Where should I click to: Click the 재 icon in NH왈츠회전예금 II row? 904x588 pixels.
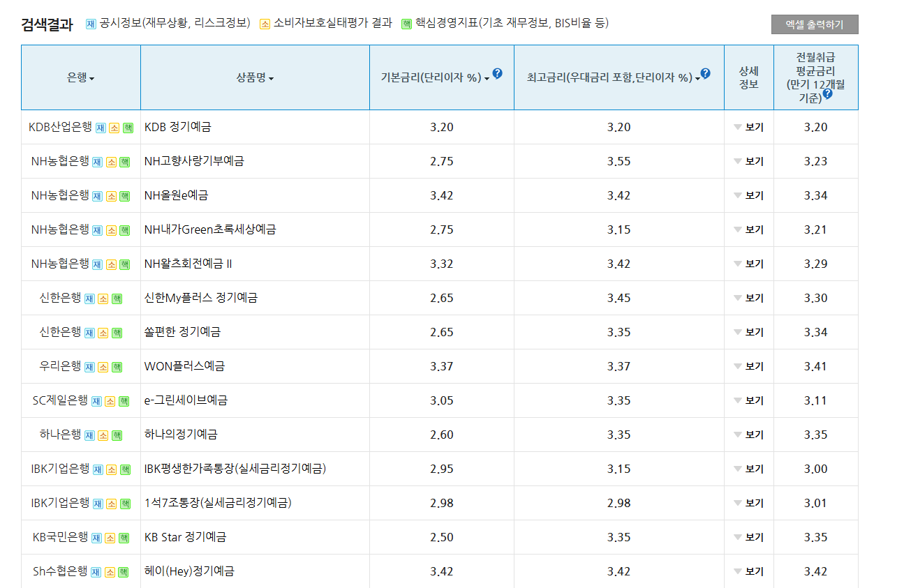pyautogui.click(x=98, y=264)
